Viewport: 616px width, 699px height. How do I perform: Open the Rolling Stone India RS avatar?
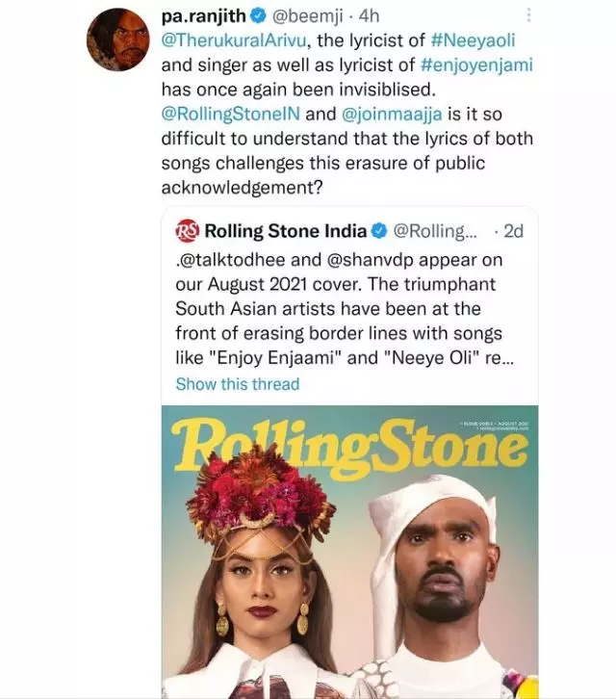coord(188,231)
